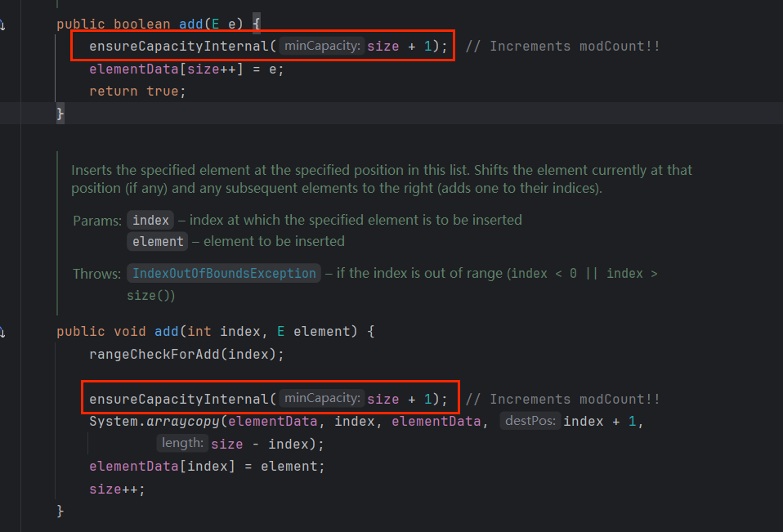Viewport: 783px width, 532px height.
Task: Click the elementData[index] = element statement
Action: tap(207, 466)
